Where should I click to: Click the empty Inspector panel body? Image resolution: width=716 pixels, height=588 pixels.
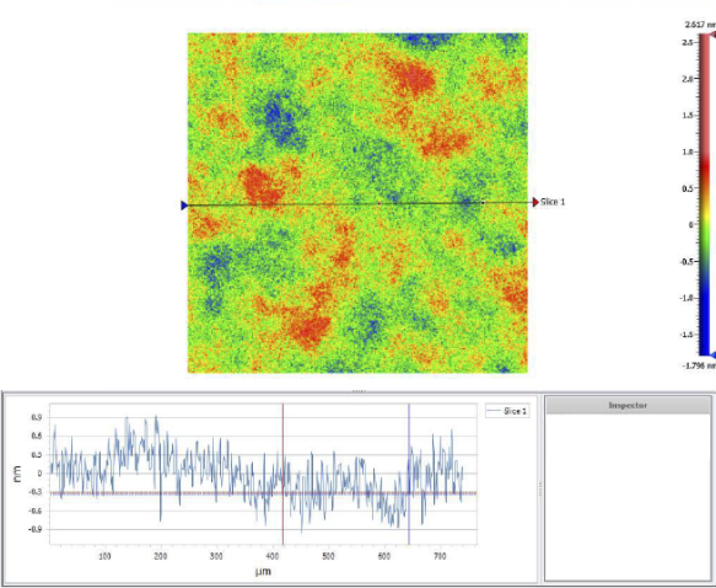628,494
